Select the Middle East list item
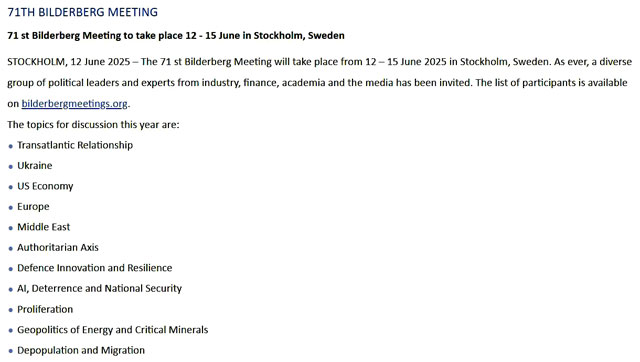640x362 pixels. 44,227
